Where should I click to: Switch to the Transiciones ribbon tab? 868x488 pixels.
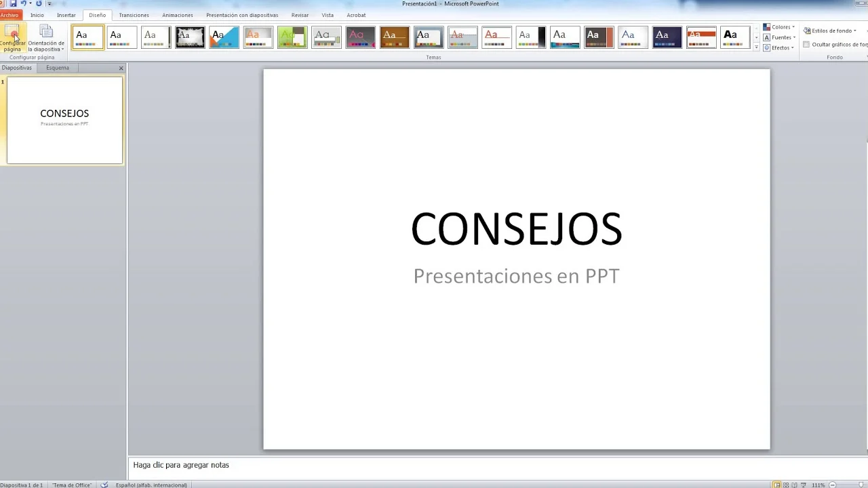click(134, 15)
